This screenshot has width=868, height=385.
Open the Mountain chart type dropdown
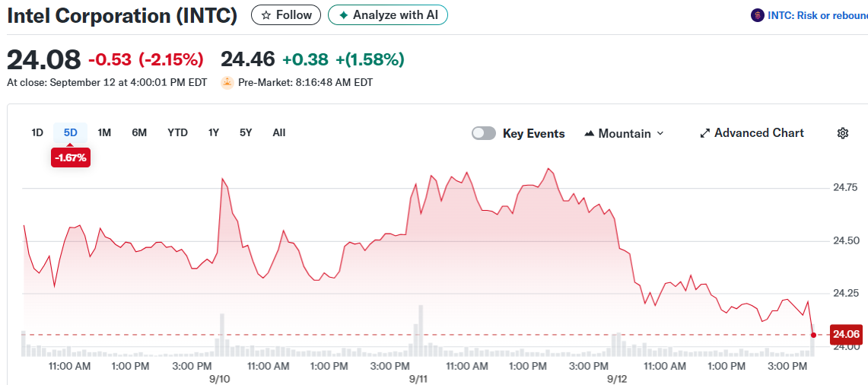click(x=624, y=133)
